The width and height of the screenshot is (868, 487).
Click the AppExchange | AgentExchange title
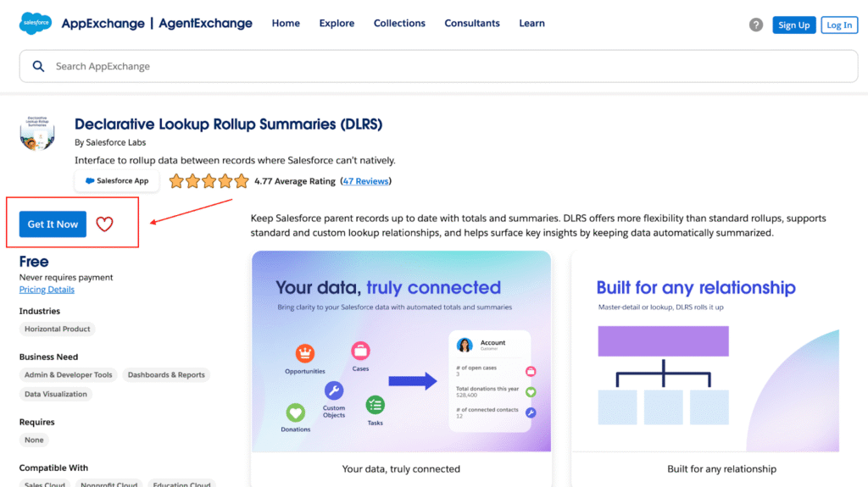pyautogui.click(x=157, y=23)
